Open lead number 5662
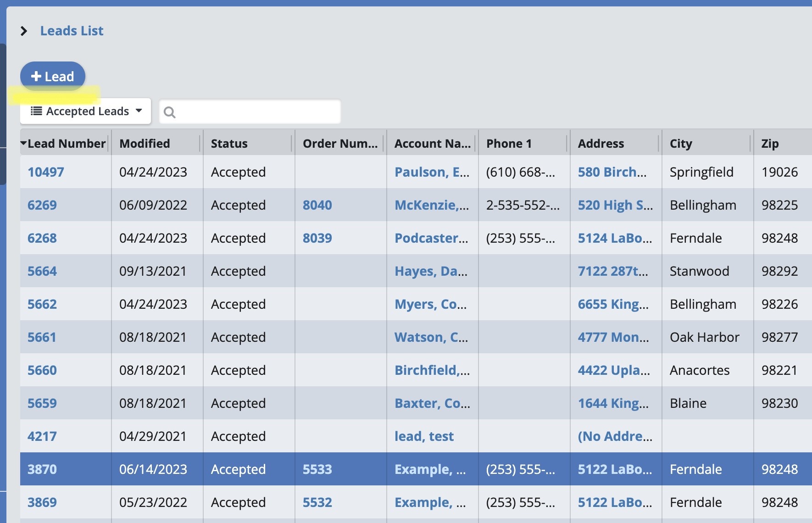This screenshot has width=812, height=523. [x=42, y=304]
